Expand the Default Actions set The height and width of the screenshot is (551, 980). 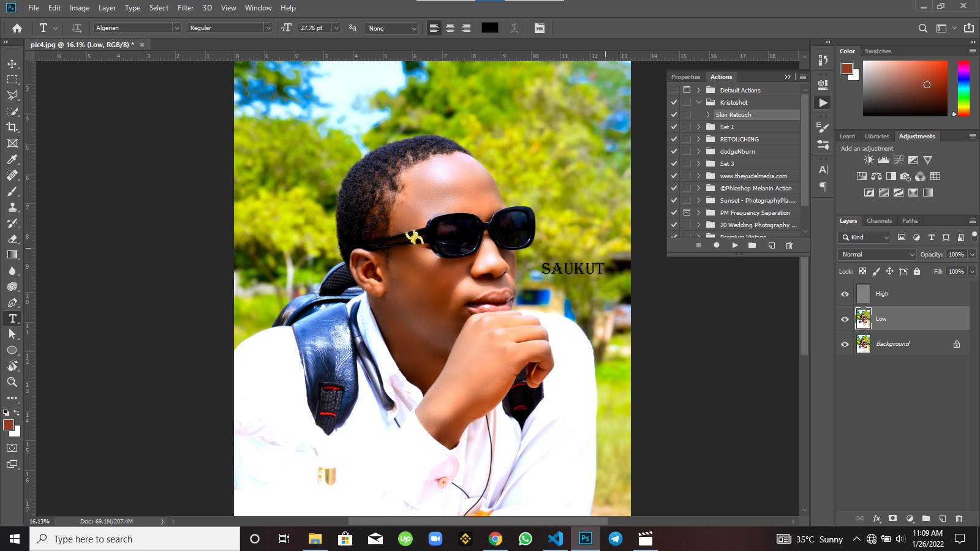coord(698,90)
